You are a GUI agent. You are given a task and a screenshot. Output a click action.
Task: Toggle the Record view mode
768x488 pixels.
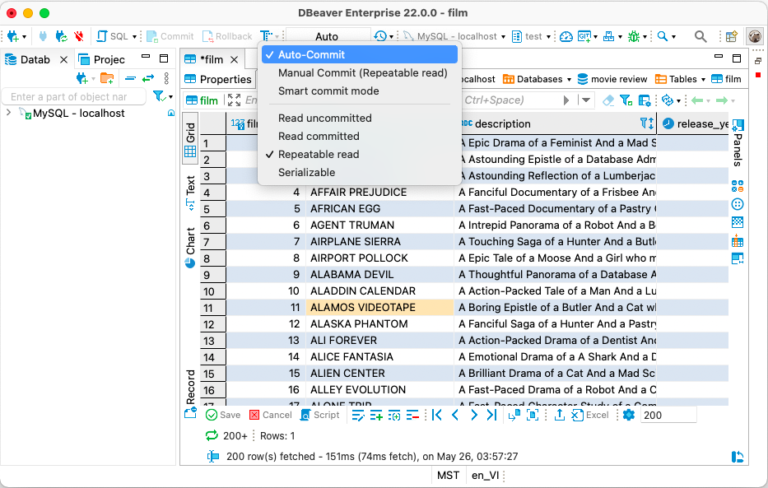190,393
